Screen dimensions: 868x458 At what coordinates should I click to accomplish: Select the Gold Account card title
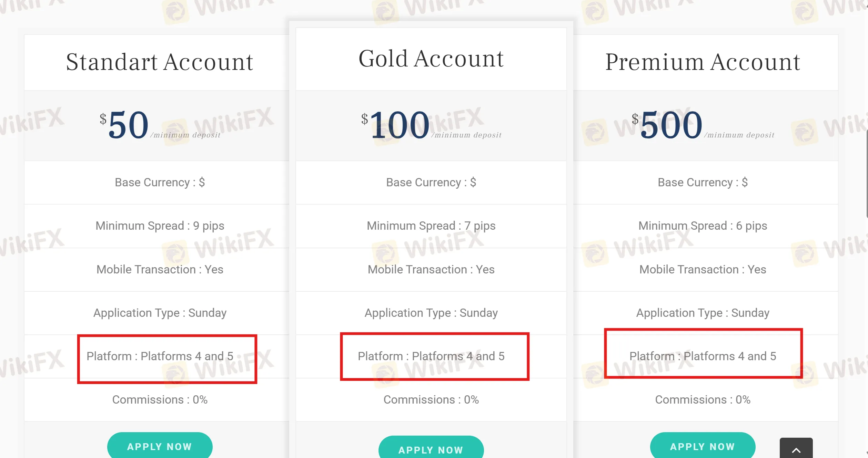(x=431, y=59)
